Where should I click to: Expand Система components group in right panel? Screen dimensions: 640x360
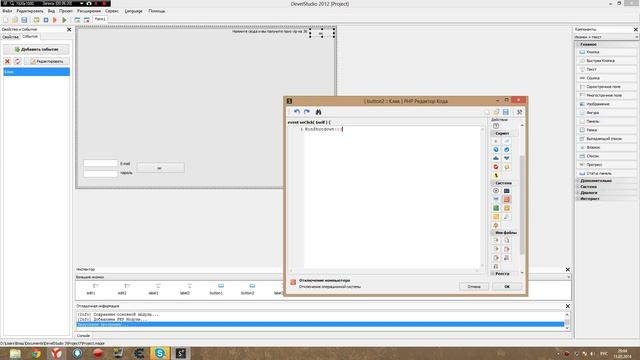tap(606, 187)
